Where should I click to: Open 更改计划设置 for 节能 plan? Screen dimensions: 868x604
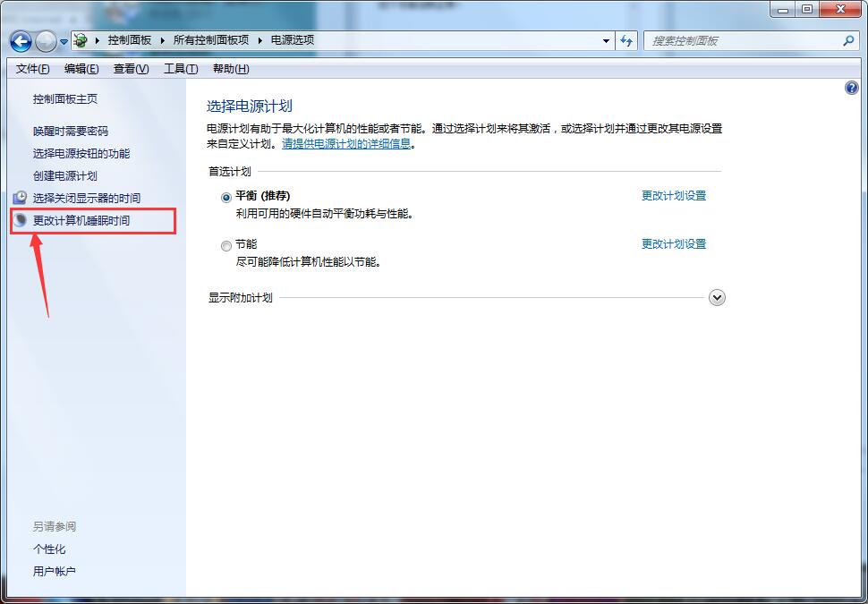pyautogui.click(x=674, y=243)
